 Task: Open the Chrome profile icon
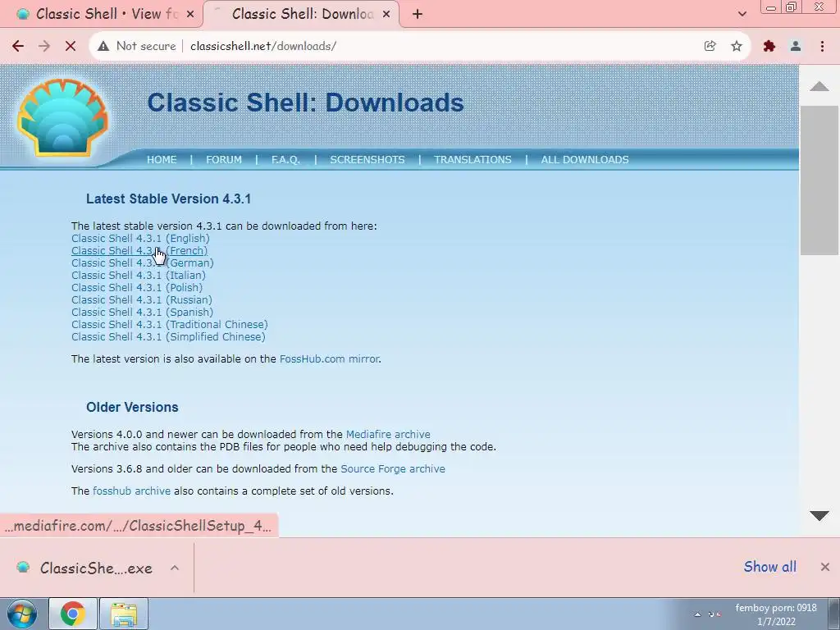tap(796, 46)
